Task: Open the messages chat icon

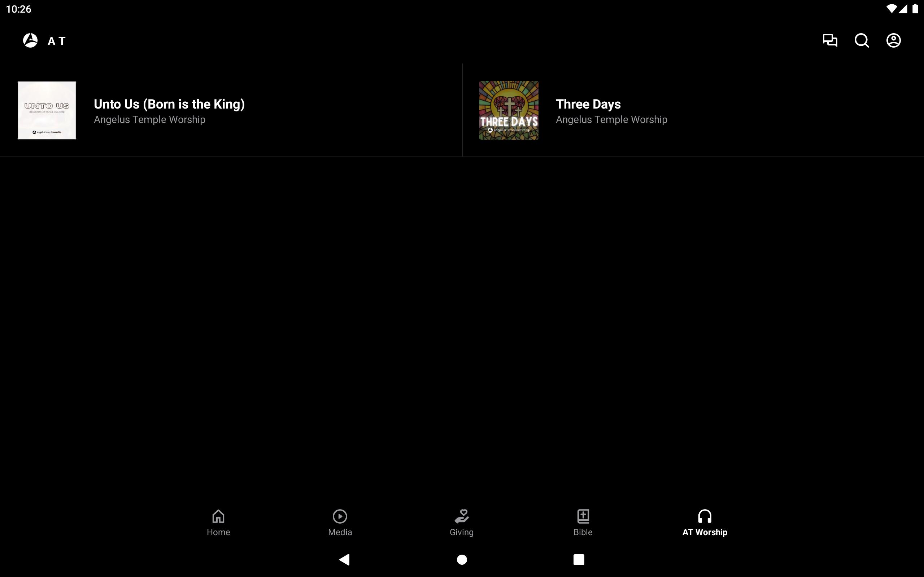Action: pos(830,40)
